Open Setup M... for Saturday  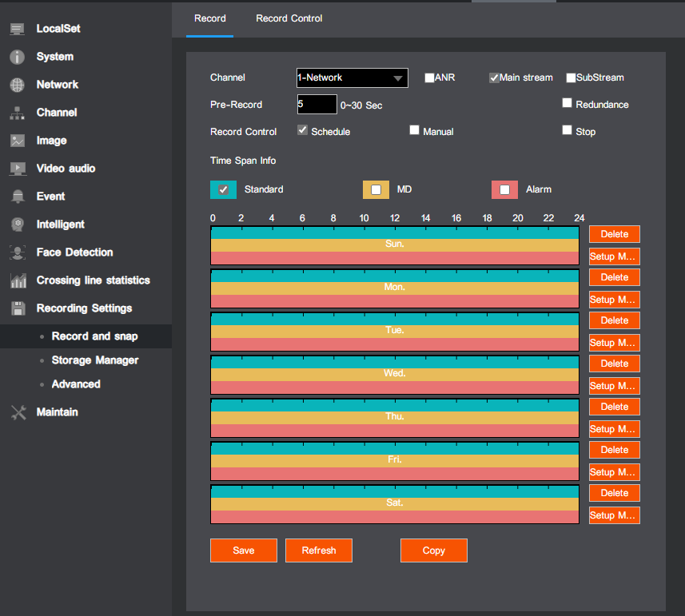(615, 515)
